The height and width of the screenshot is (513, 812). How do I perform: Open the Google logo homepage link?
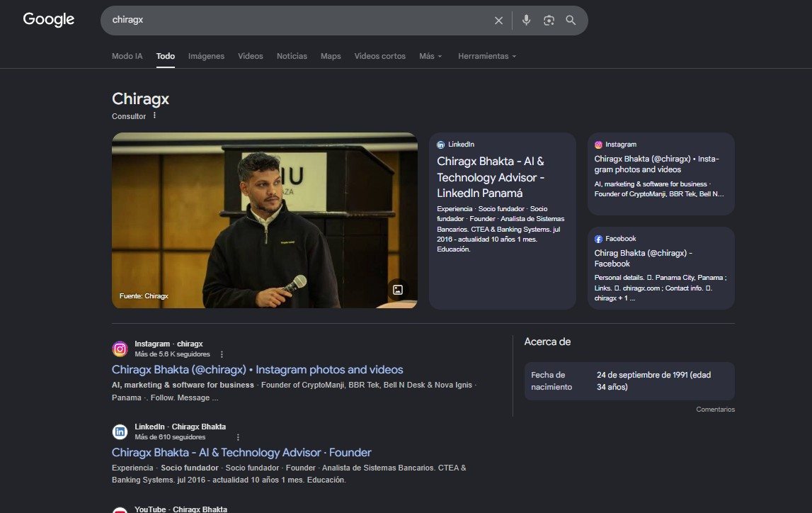pyautogui.click(x=49, y=19)
